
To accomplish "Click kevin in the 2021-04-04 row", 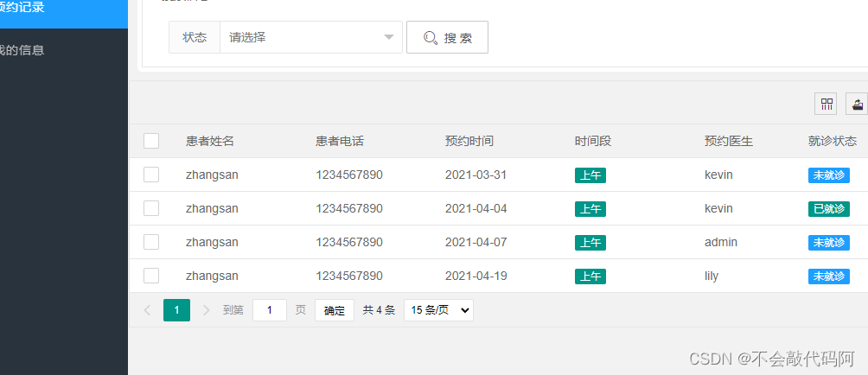I will pyautogui.click(x=718, y=208).
